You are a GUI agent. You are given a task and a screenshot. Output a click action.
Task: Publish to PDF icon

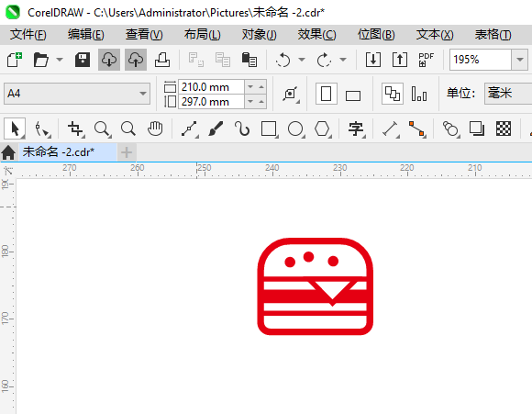[427, 60]
